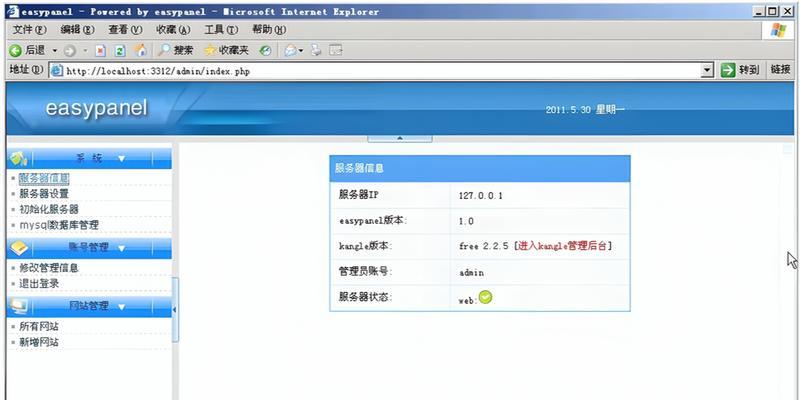Click the easypanel版本 value 1.0

[466, 221]
